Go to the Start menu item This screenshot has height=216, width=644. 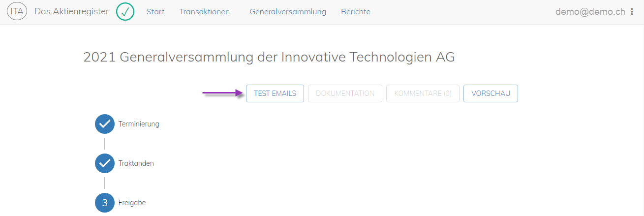click(x=155, y=12)
